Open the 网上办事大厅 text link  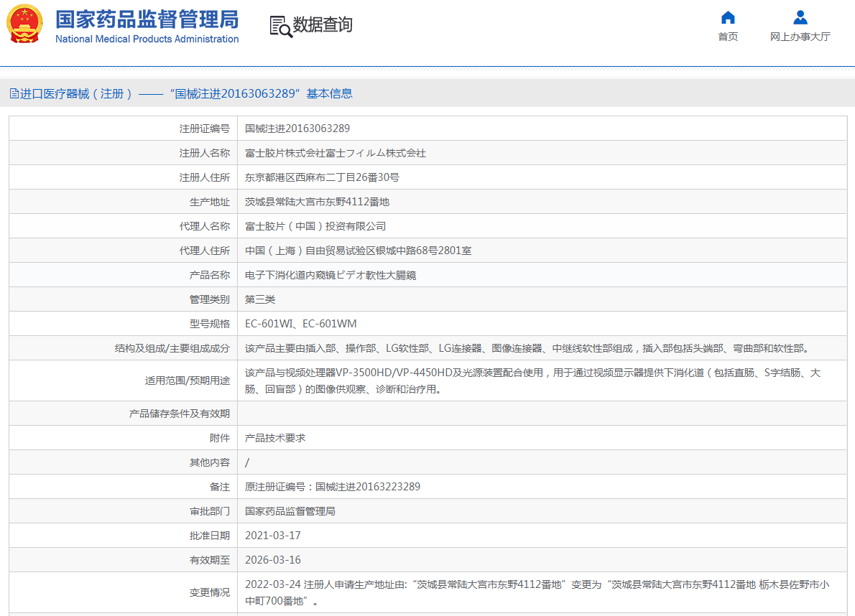800,37
